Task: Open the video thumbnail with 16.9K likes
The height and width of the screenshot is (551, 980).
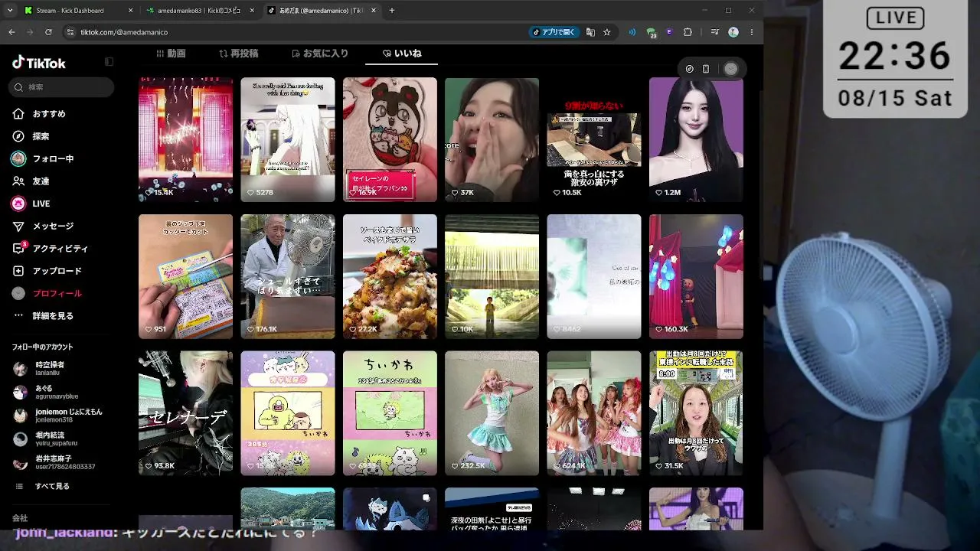Action: (390, 139)
